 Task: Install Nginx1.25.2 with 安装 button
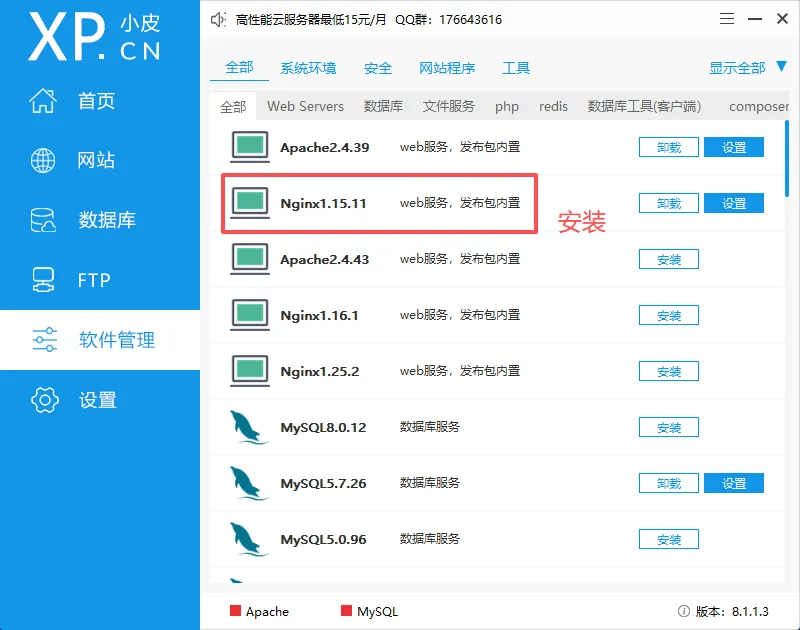click(669, 371)
